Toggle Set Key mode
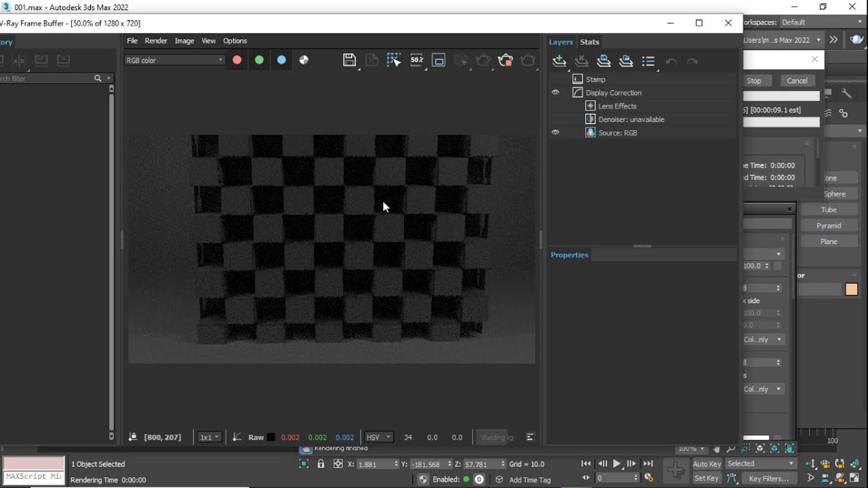 (707, 478)
